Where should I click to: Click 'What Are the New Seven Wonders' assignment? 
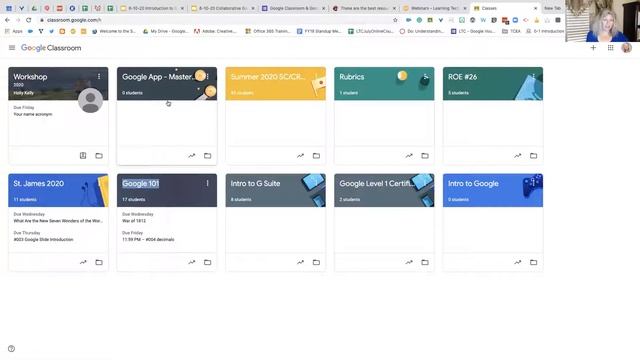58,221
